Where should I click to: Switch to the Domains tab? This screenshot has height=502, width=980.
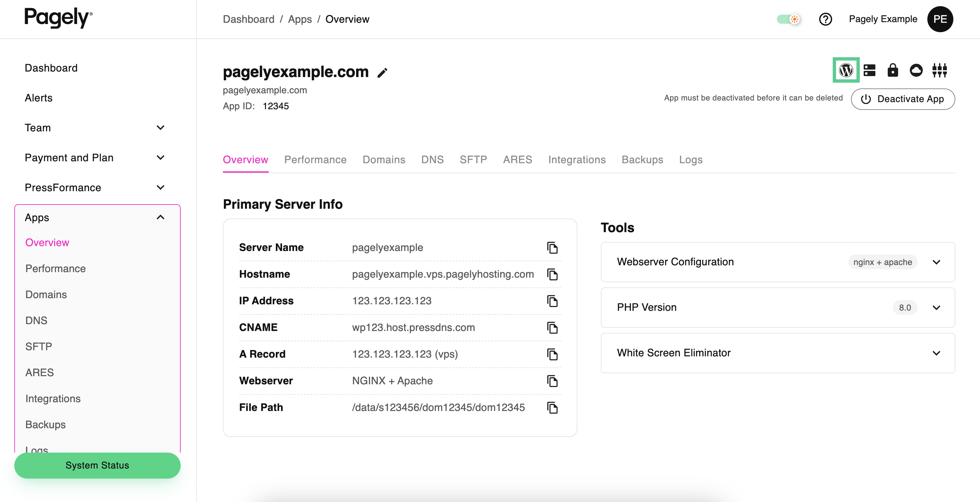click(383, 160)
